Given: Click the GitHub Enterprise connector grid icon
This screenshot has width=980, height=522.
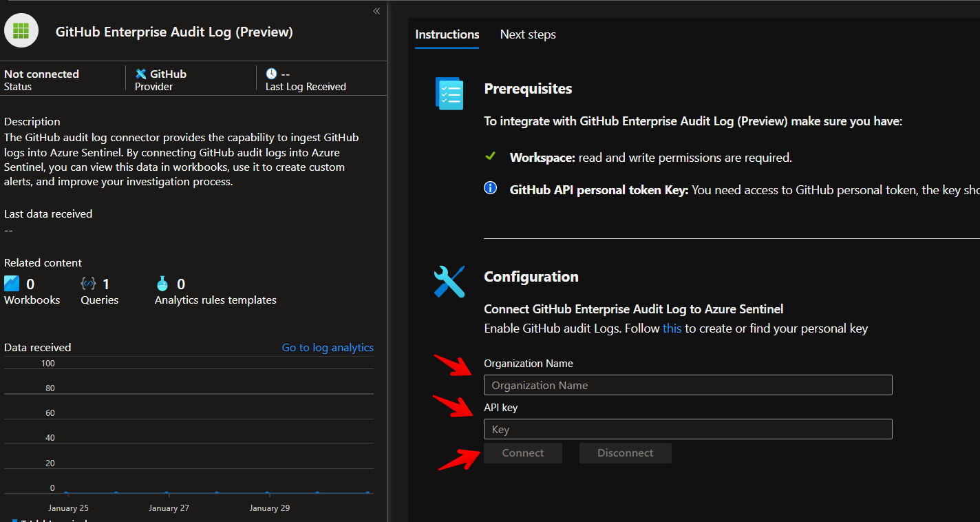Looking at the screenshot, I should click(x=21, y=31).
